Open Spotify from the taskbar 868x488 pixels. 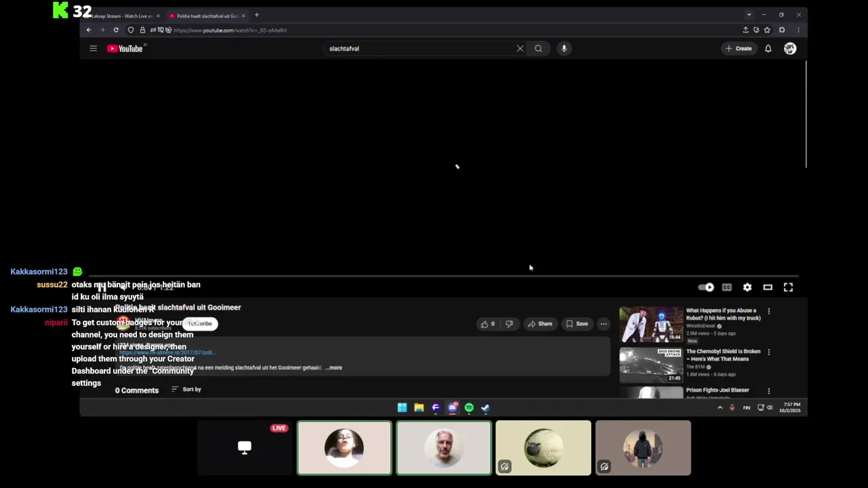[x=469, y=407]
